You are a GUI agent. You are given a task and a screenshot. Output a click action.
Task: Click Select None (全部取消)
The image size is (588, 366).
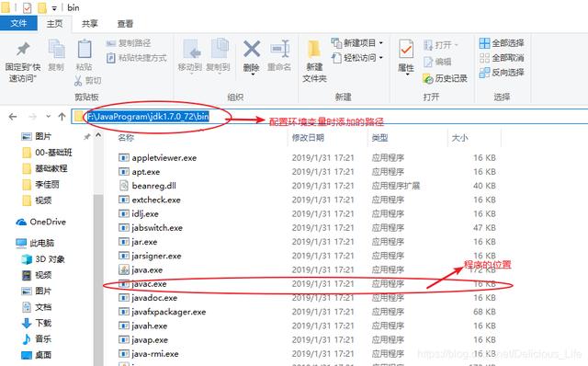point(502,58)
